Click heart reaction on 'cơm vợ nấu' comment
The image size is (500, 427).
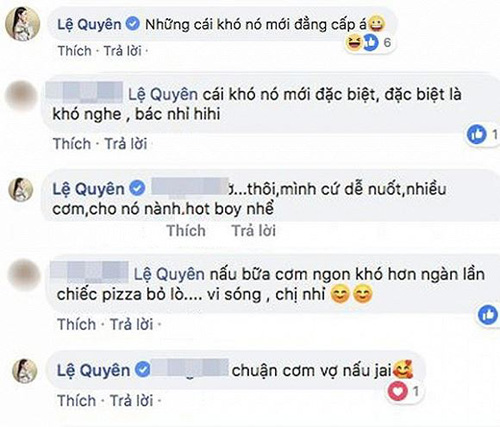tap(398, 391)
